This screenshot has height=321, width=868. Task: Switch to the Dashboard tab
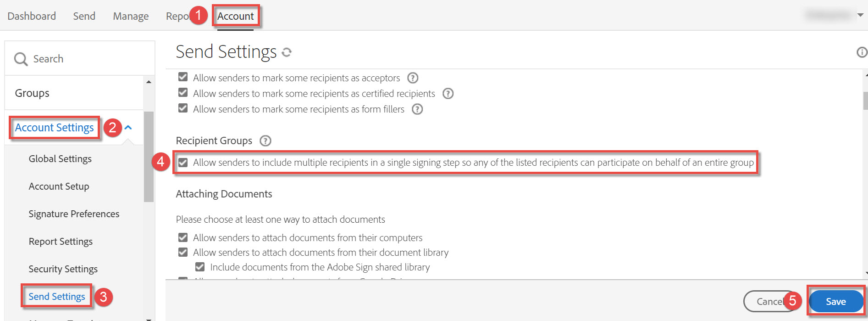(x=32, y=15)
